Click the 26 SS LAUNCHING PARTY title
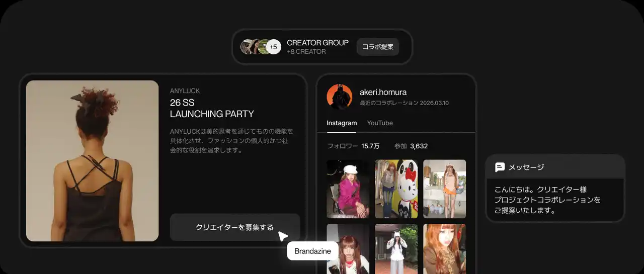Viewport: 644px width, 274px height. tap(212, 108)
